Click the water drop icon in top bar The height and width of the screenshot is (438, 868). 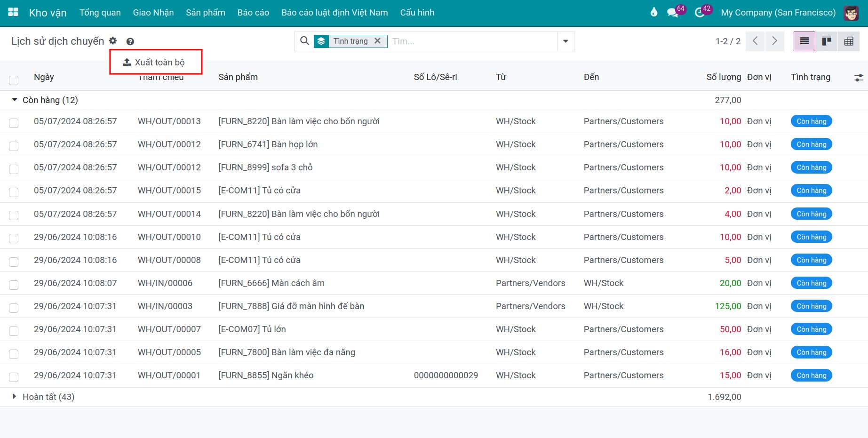tap(654, 12)
